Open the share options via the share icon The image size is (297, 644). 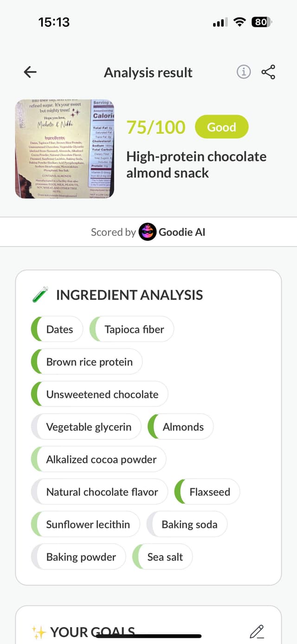[x=268, y=72]
